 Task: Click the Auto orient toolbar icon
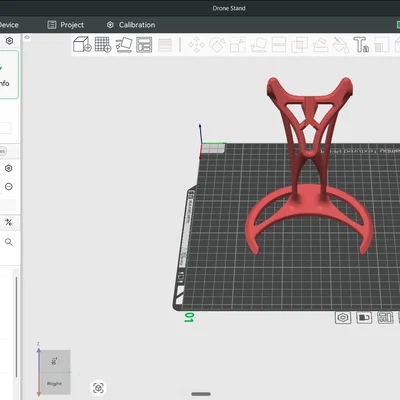pos(124,45)
